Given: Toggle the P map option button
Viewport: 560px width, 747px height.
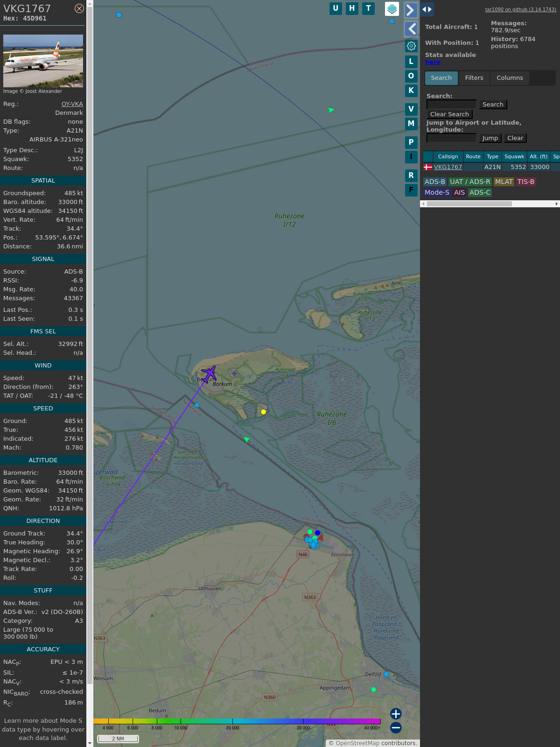Looking at the screenshot, I should pos(411,142).
